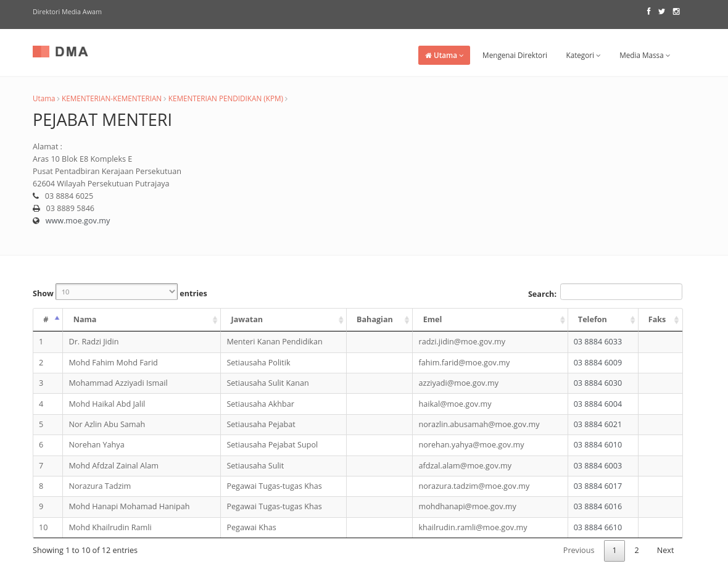Select email norazlin.abusamah@moe.gov.my
This screenshot has height=574, width=728.
click(x=479, y=425)
